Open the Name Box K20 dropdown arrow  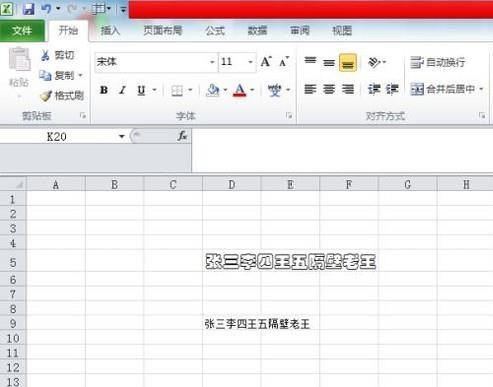(x=122, y=136)
